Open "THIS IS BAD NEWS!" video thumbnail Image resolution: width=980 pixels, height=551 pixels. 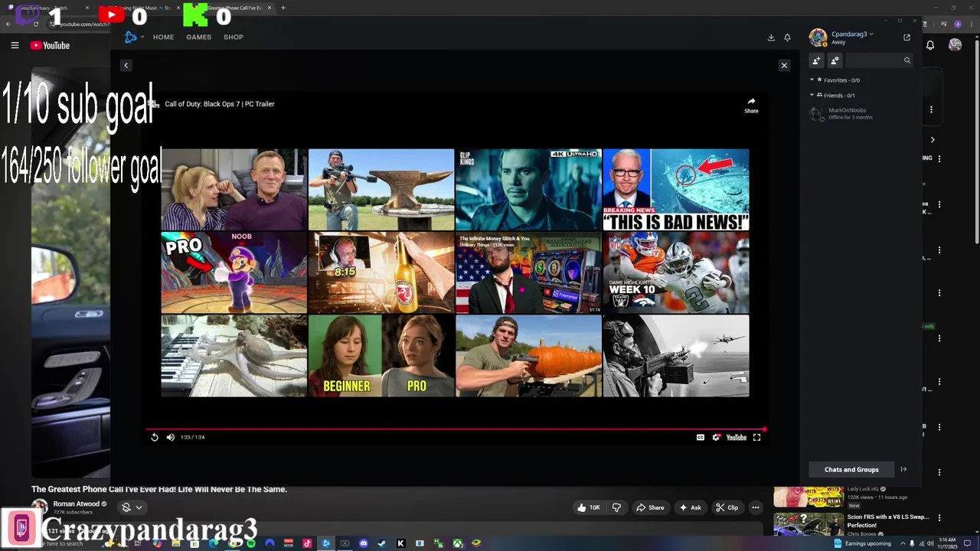676,190
